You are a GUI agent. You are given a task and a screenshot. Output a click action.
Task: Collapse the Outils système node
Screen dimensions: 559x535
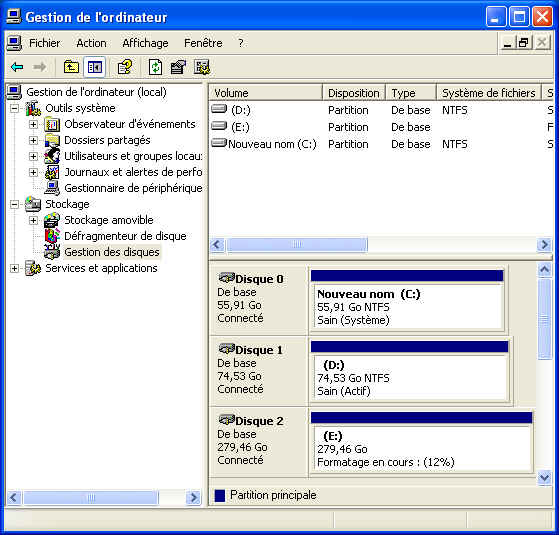[x=14, y=108]
